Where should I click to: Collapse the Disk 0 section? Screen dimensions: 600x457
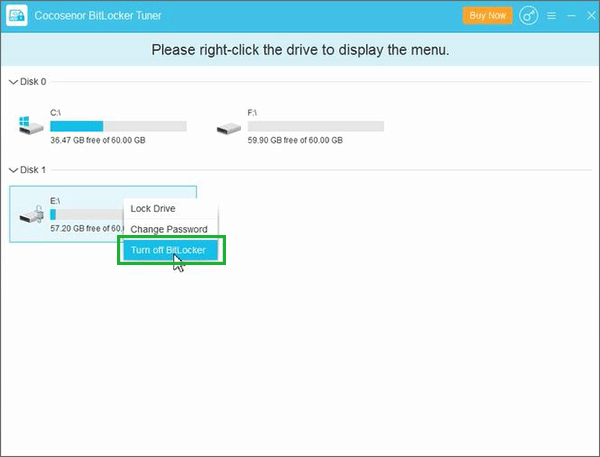point(13,82)
